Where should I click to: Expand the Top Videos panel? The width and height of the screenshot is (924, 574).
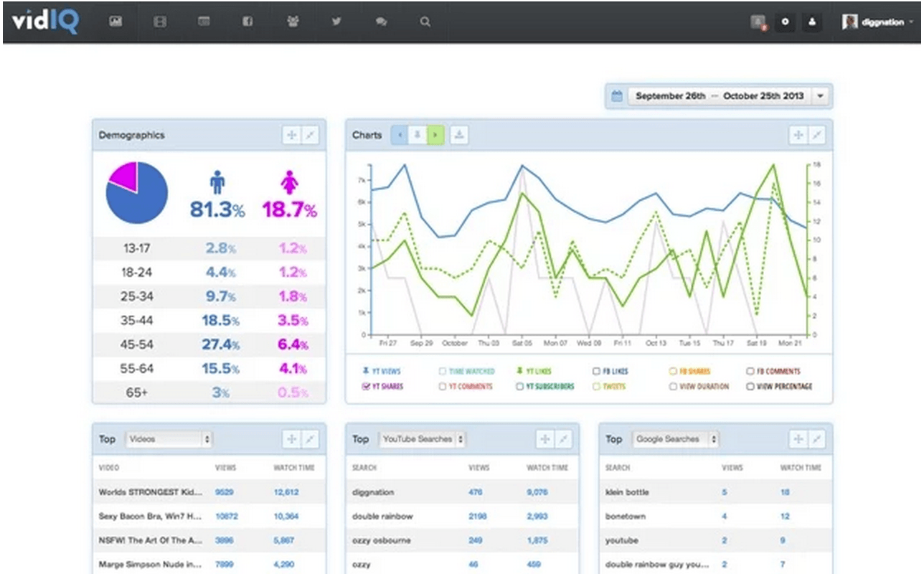point(310,439)
